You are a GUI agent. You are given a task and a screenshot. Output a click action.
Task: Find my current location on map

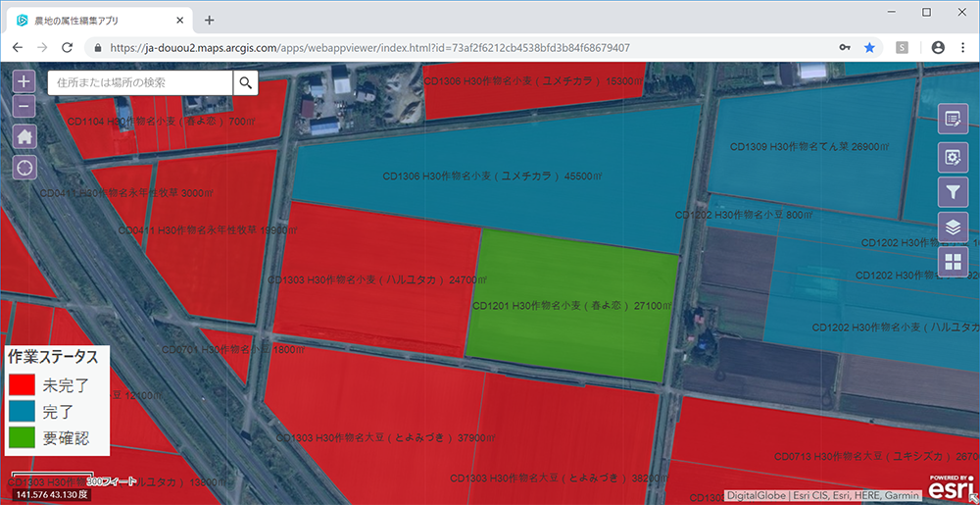(24, 168)
